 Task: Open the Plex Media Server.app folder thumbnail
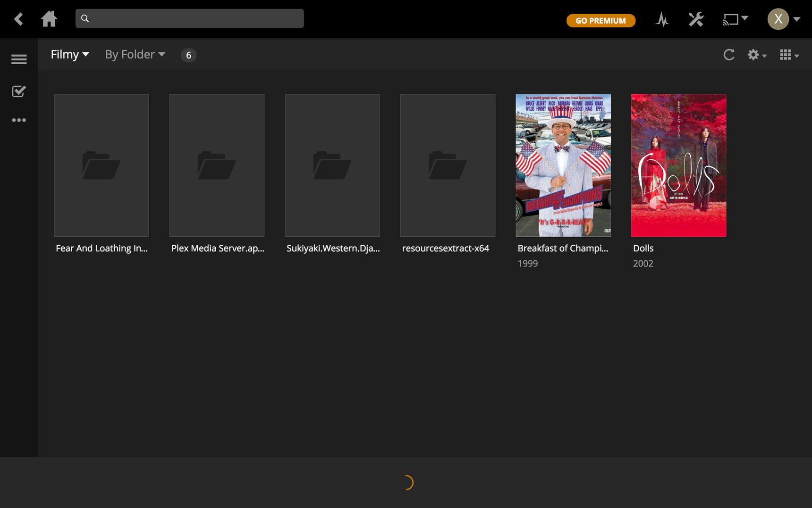(x=217, y=165)
